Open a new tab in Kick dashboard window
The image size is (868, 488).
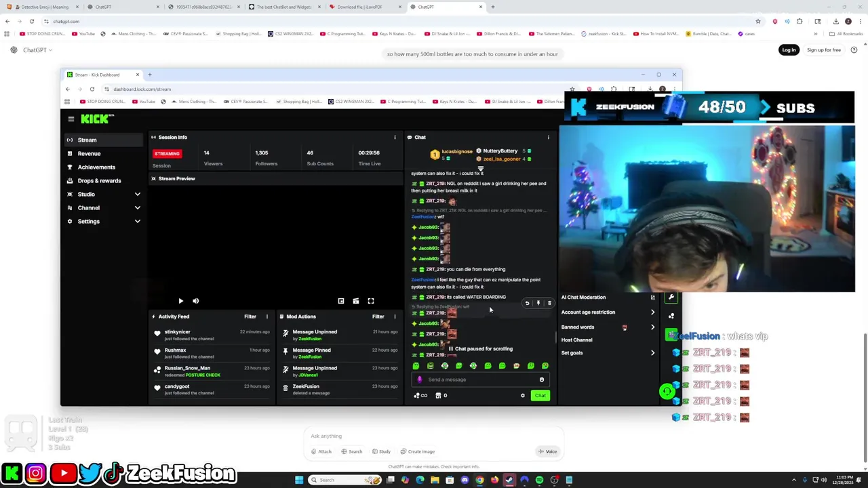(x=150, y=75)
